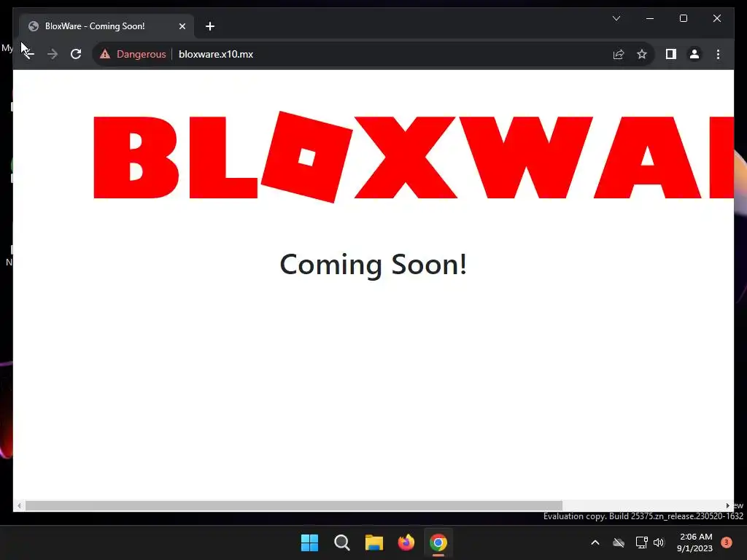Open the Dangerous site warning info

tap(133, 54)
